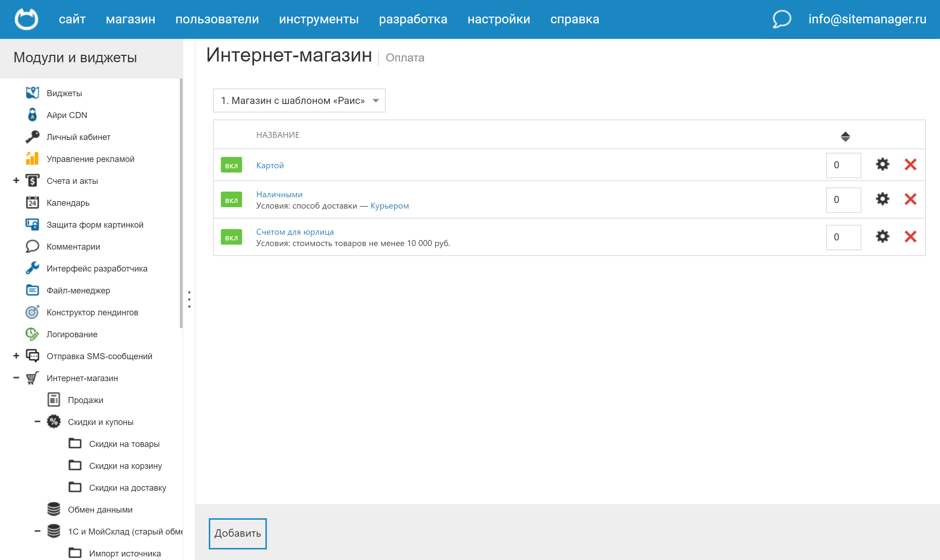The image size is (940, 560).
Task: Toggle ВКЛ switch for Счетом для юрлица
Action: [231, 237]
